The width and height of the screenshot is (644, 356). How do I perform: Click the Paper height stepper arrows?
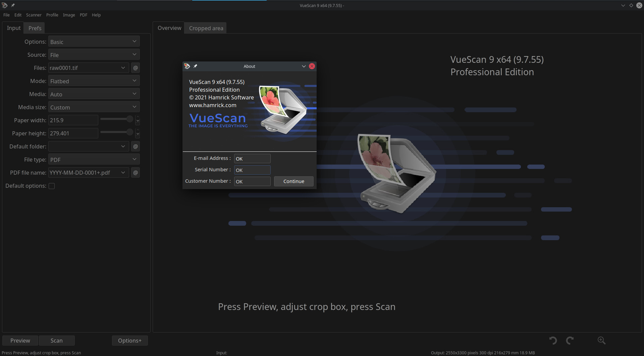tap(138, 133)
